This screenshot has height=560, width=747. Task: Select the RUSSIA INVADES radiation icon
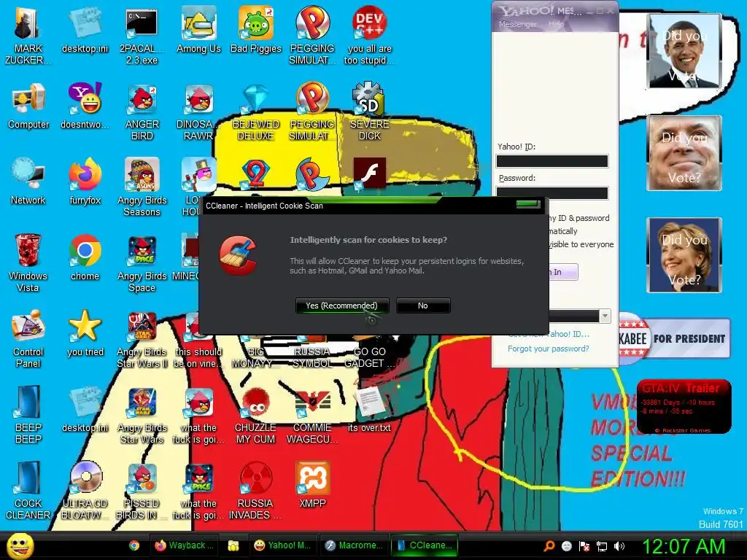(x=256, y=491)
